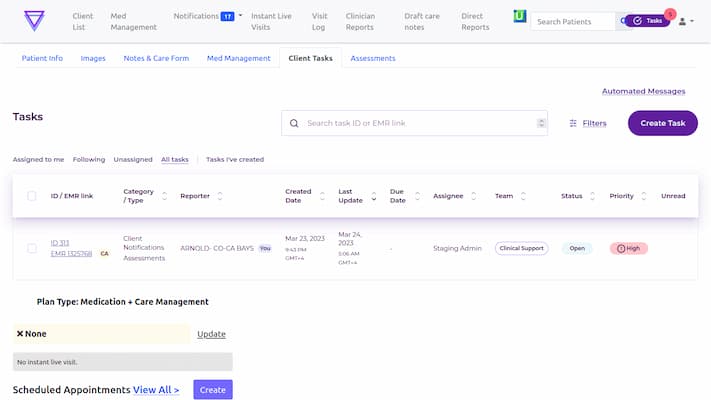Click the Update link next to None
This screenshot has width=711, height=400.
point(211,334)
